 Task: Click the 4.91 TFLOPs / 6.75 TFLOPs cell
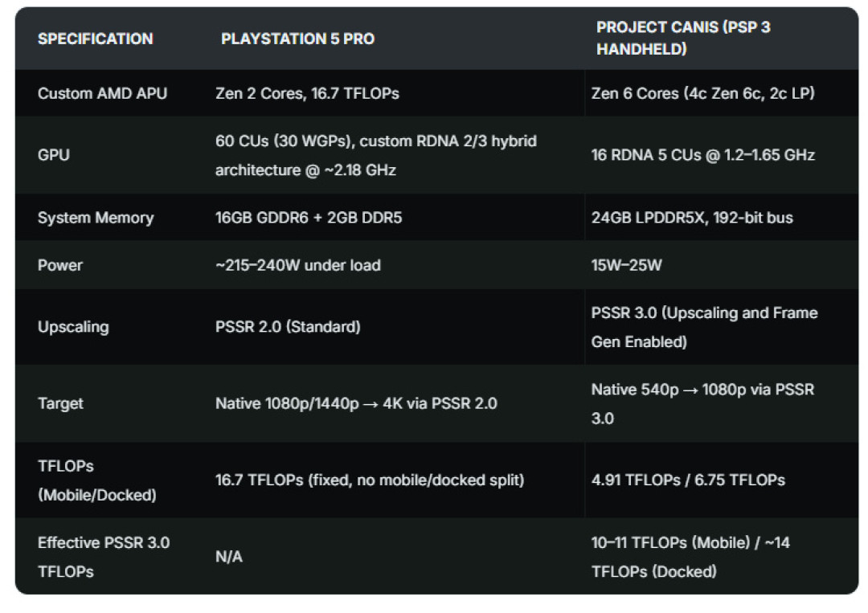click(688, 480)
